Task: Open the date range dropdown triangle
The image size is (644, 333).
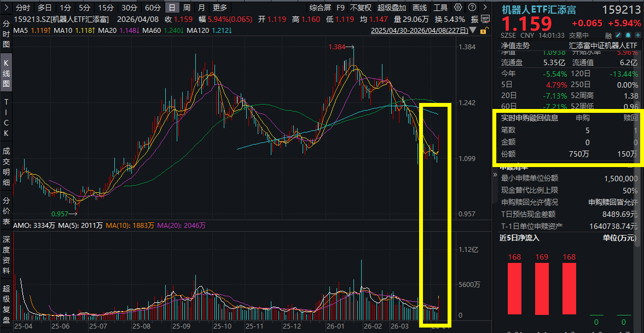Action: click(x=472, y=30)
